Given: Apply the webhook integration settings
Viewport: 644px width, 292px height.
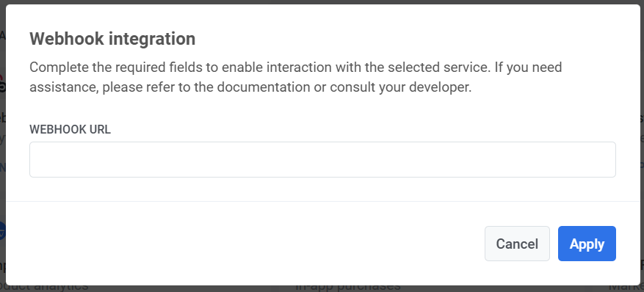Looking at the screenshot, I should pyautogui.click(x=587, y=244).
